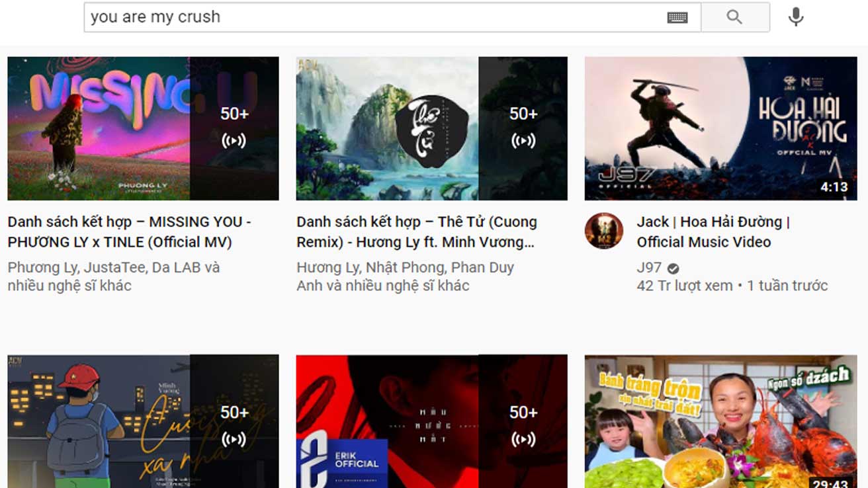The image size is (868, 488).
Task: Open the J97 channel avatar
Action: point(604,231)
